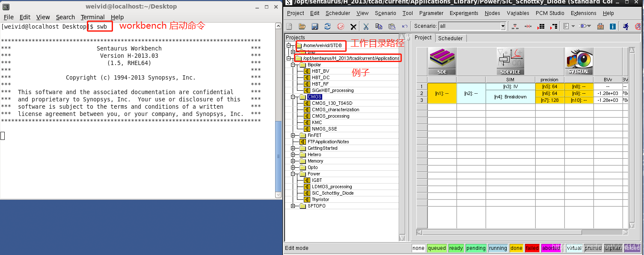Select /home/weivid/STDB tree root

pyautogui.click(x=322, y=46)
